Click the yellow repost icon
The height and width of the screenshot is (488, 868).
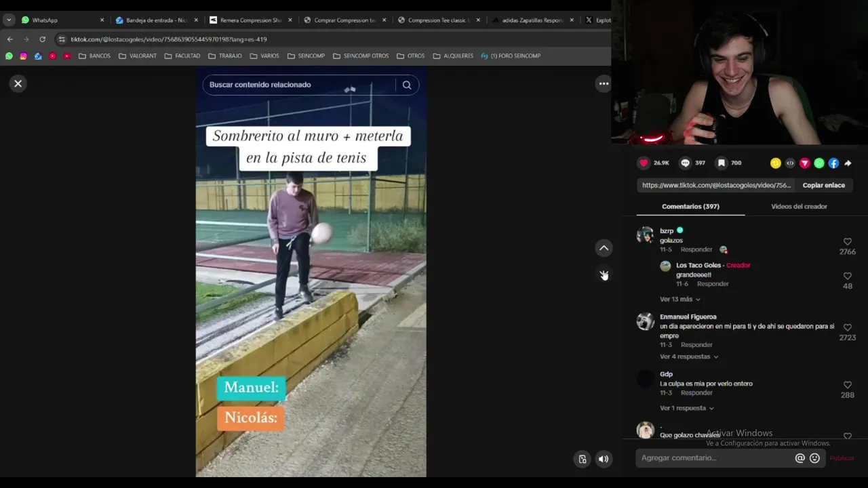[776, 163]
